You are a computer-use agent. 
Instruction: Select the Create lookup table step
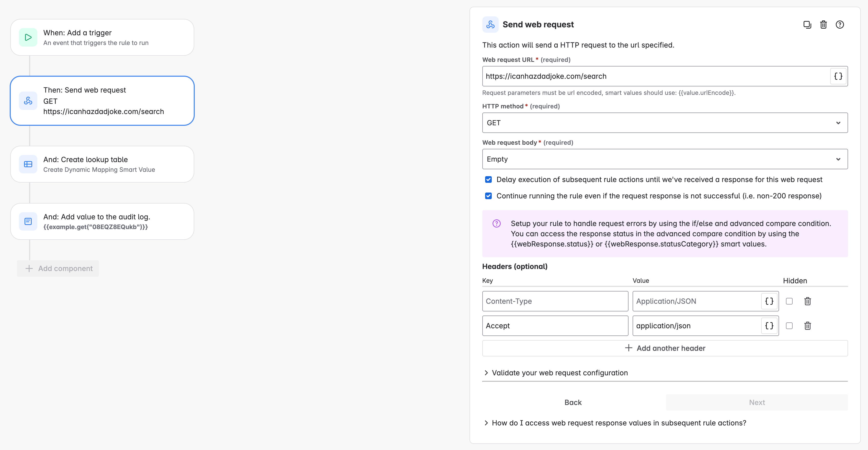coord(102,164)
